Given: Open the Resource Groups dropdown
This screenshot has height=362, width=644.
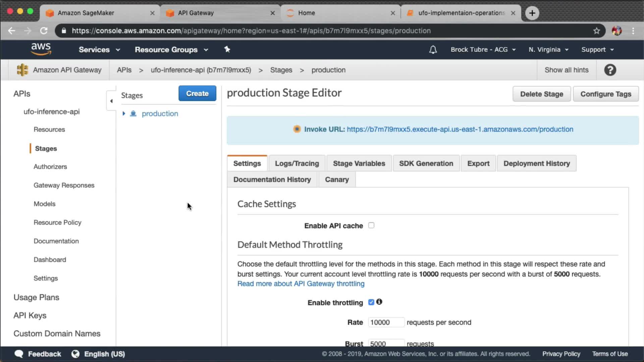Looking at the screenshot, I should [x=171, y=50].
